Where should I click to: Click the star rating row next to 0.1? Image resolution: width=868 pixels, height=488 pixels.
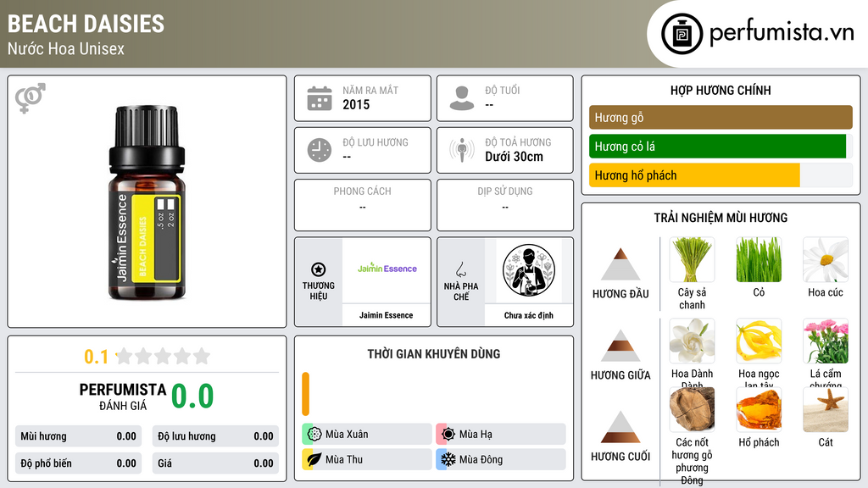(x=163, y=356)
